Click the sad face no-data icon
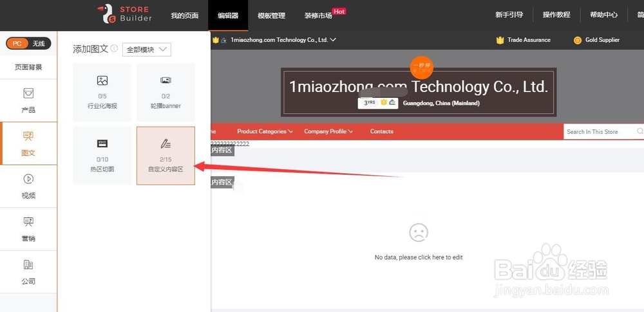 (419, 232)
